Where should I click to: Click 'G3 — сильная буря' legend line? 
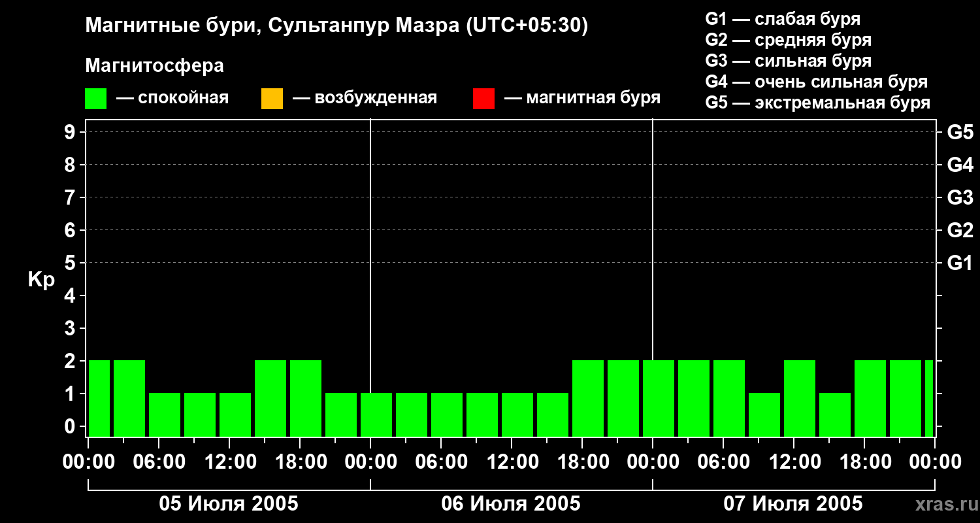788,61
